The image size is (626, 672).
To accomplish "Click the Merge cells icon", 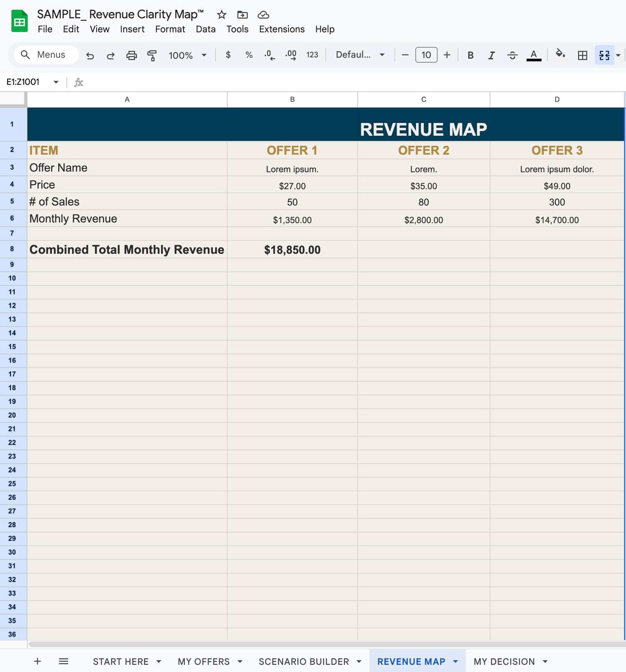I will [x=604, y=55].
